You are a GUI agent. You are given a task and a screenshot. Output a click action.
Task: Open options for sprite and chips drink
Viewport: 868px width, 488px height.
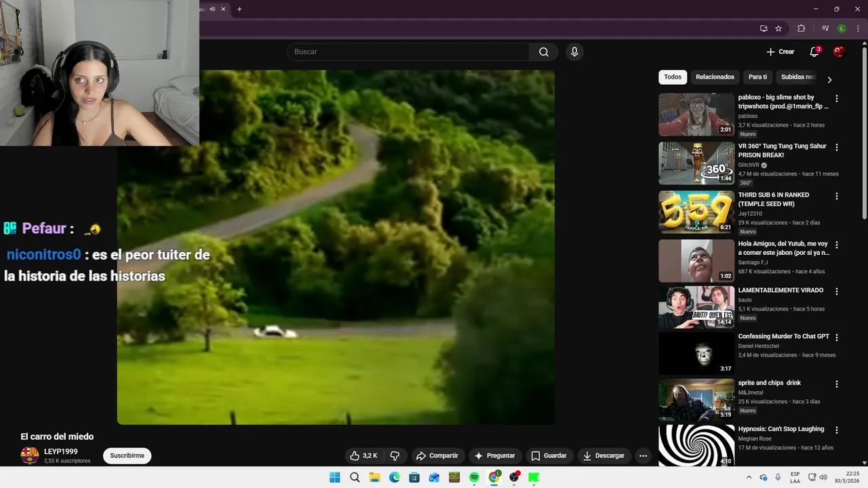837,384
